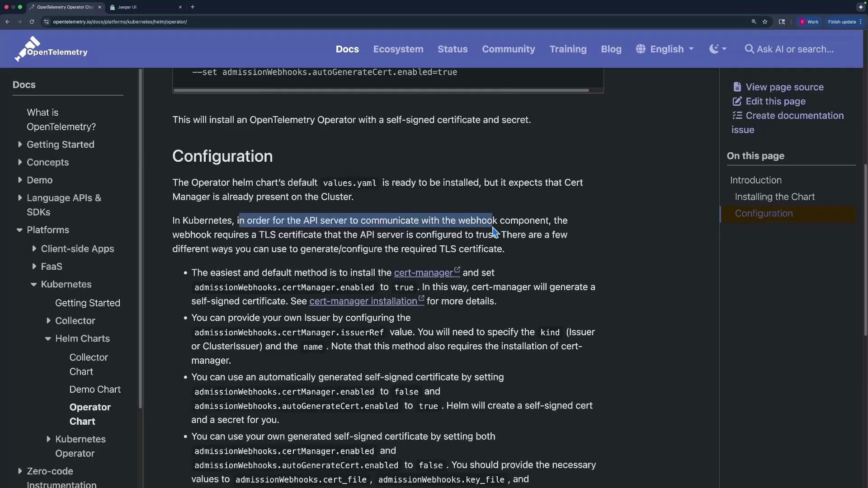Expand Kubernetes Operator section

coord(48,439)
